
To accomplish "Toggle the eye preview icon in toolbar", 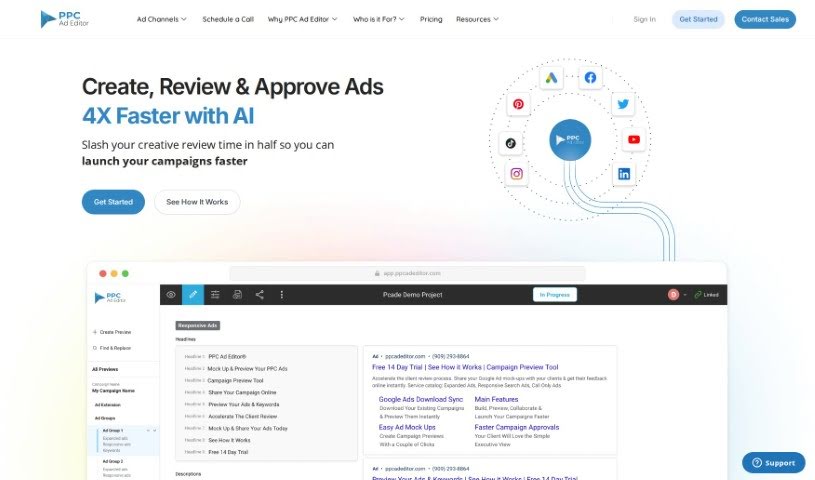I will click(171, 294).
